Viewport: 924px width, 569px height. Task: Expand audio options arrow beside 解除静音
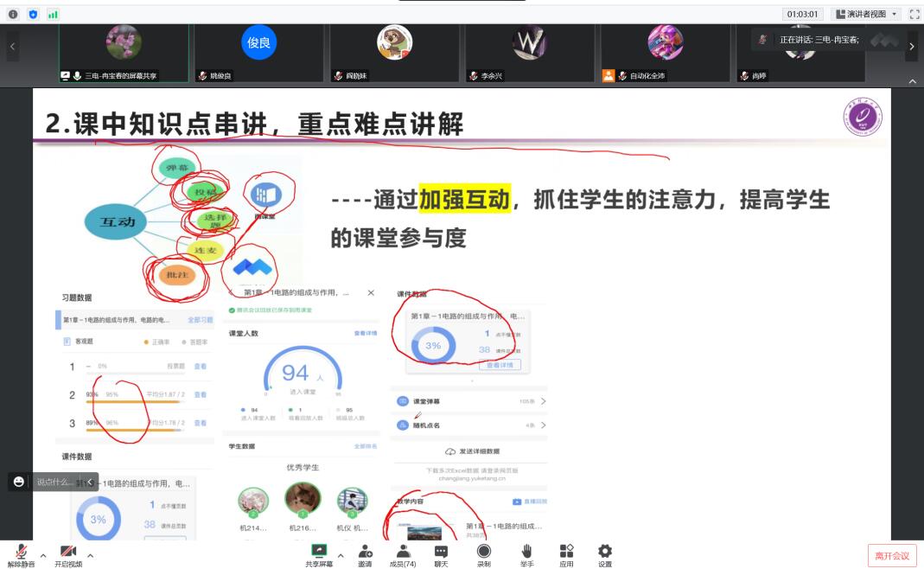(43, 555)
